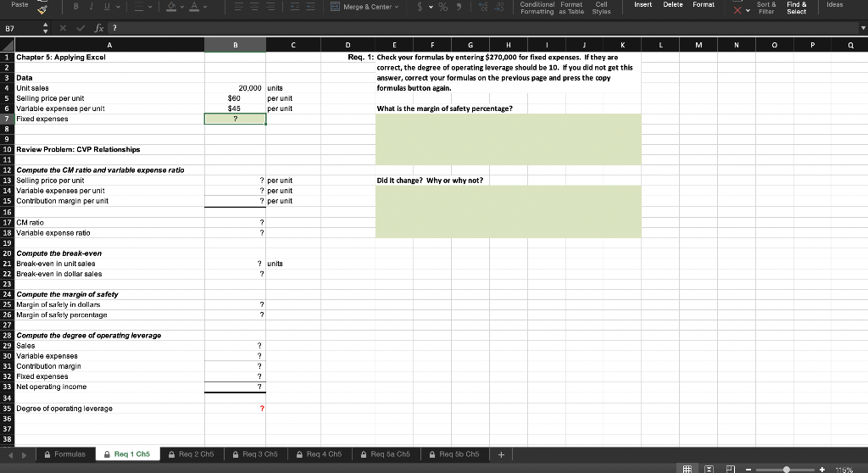Open Find & Select
This screenshot has height=473, width=868.
tap(797, 8)
